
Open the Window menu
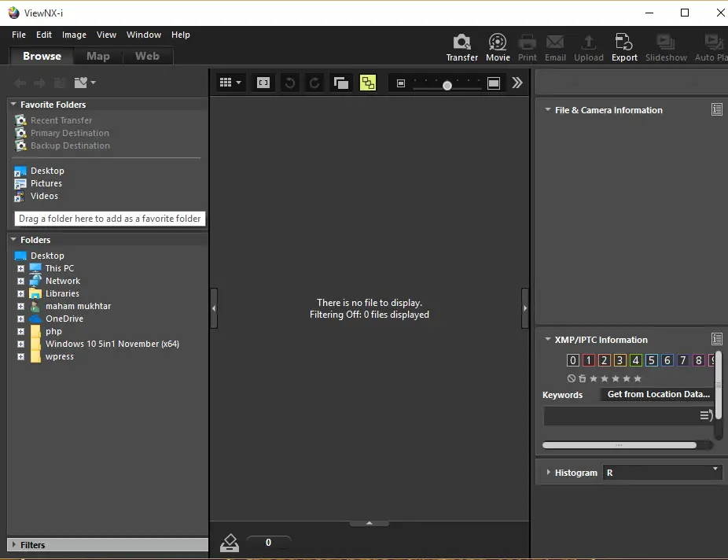click(144, 35)
